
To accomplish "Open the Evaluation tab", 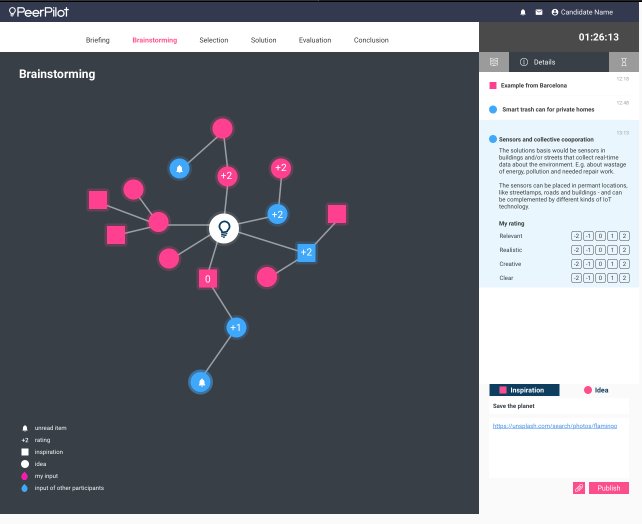I will point(315,40).
